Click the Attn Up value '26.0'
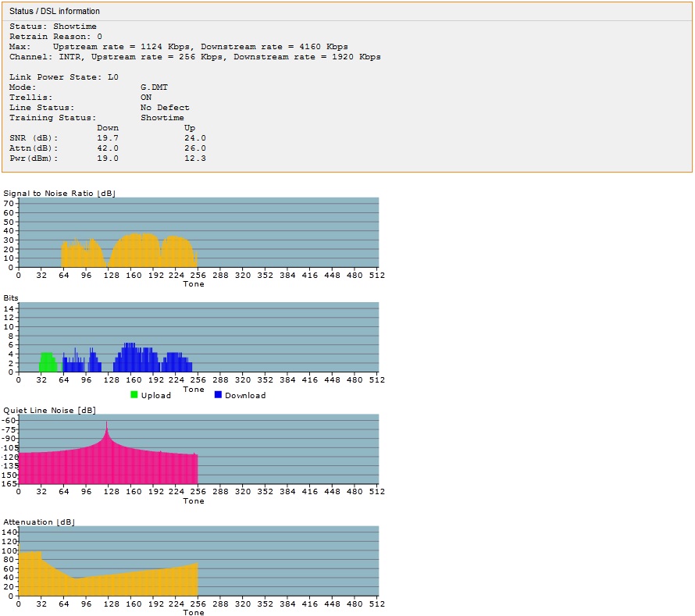The height and width of the screenshot is (616, 695). click(195, 148)
